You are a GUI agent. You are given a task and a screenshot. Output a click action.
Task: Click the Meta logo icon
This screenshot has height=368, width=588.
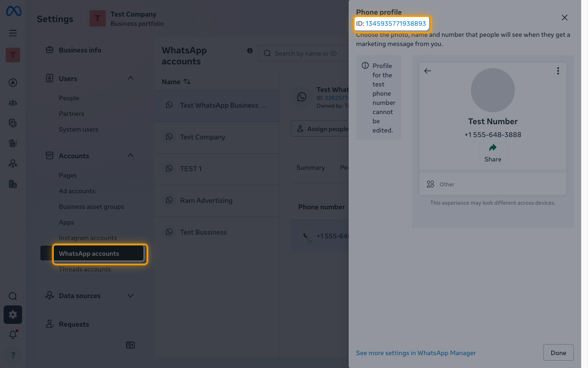pos(13,11)
